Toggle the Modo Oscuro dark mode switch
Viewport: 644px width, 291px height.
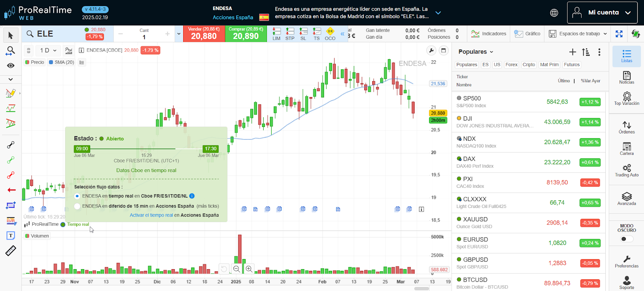[x=627, y=239]
